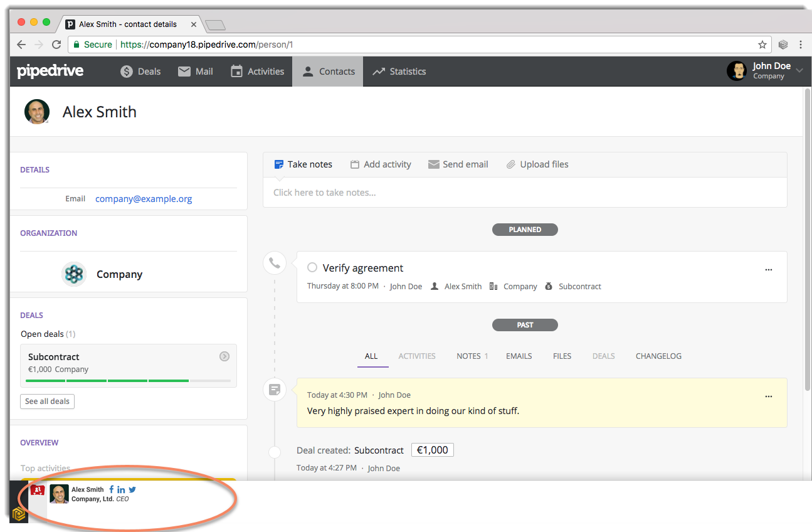Switch to the FILES history tab
This screenshot has width=812, height=532.
562,356
